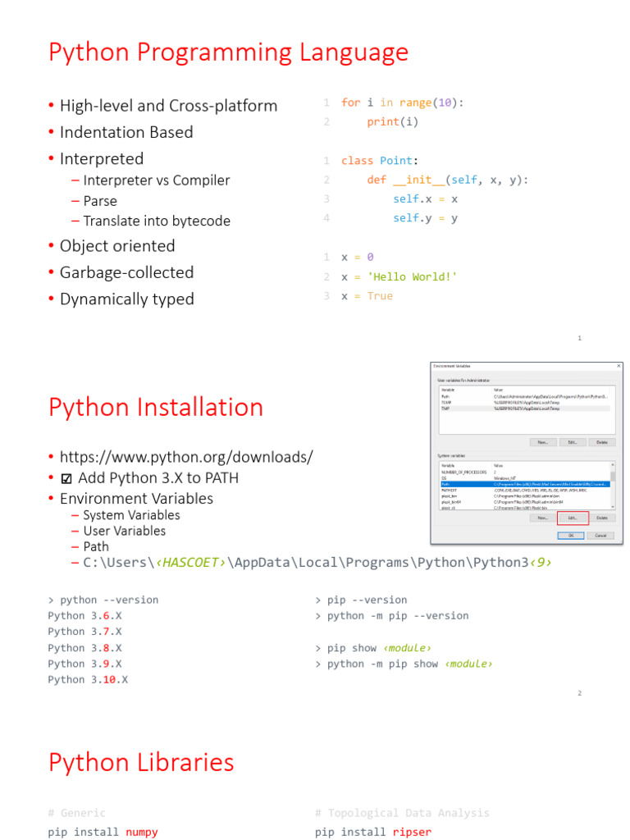Click the '# Topological Data Analysis' comment
This screenshot has width=630, height=840.
coord(402,813)
